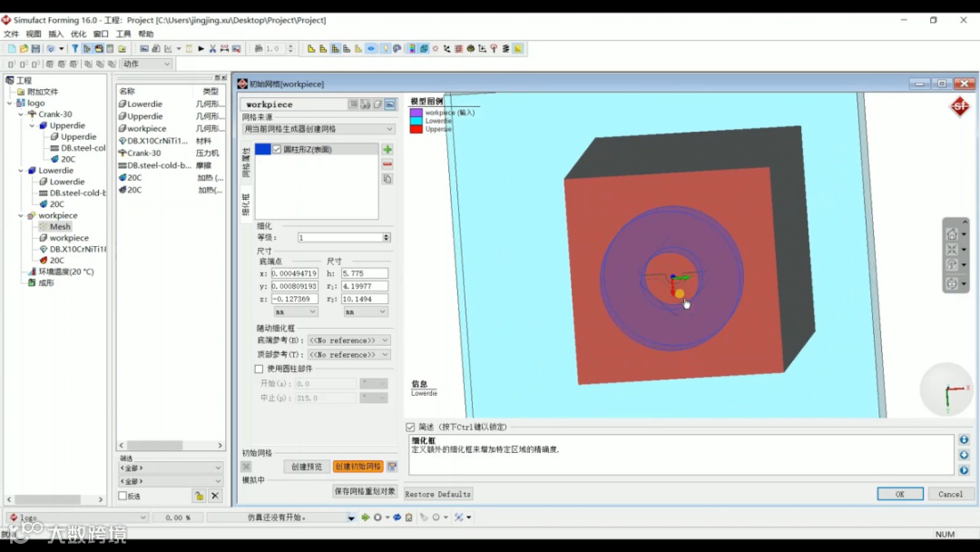The height and width of the screenshot is (552, 980).
Task: Click the highlighted image icon in workpiece header
Action: 390,104
